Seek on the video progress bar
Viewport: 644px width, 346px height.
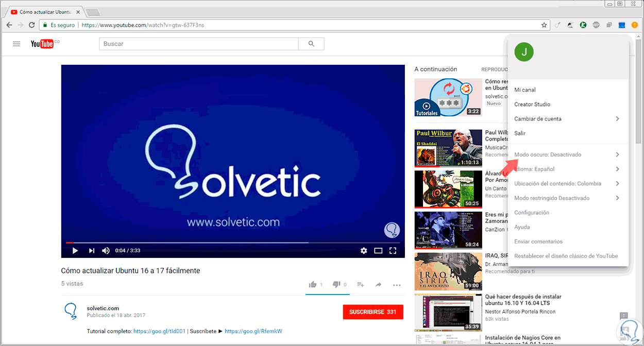pyautogui.click(x=232, y=243)
